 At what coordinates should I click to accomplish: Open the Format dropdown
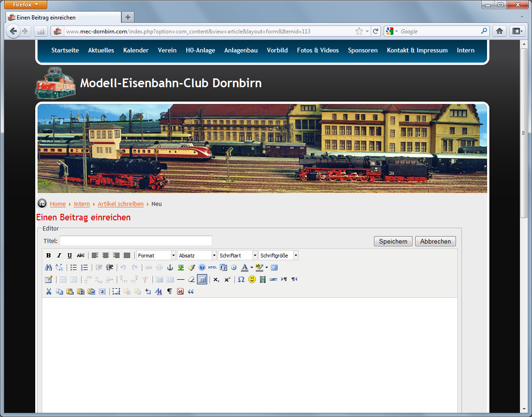(x=156, y=256)
